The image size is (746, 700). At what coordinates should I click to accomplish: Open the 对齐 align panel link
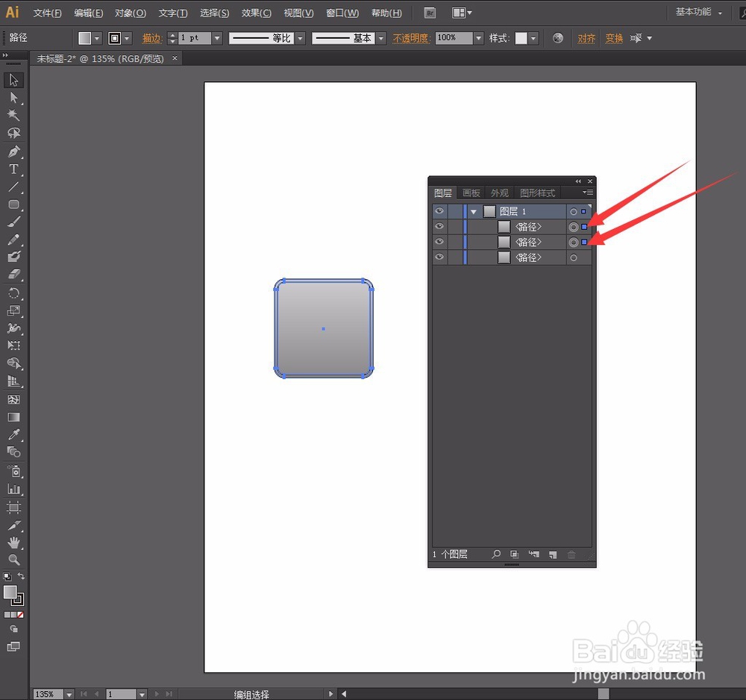tap(586, 38)
